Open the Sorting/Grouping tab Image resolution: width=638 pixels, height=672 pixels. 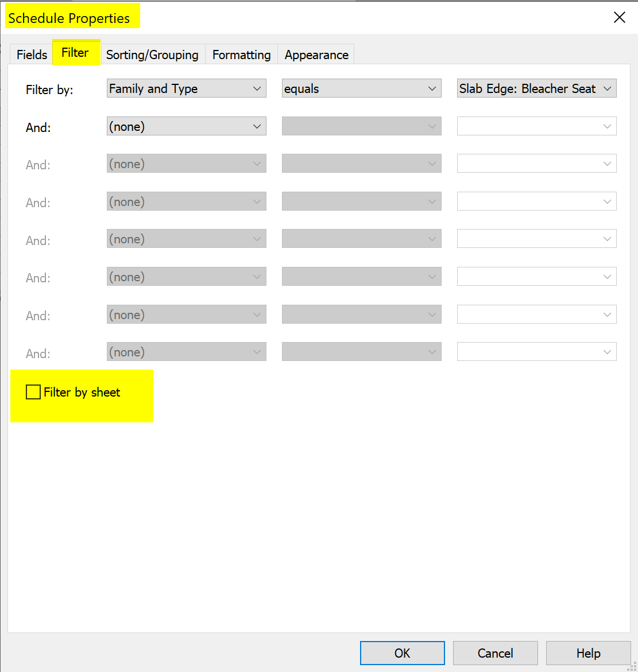pyautogui.click(x=152, y=54)
